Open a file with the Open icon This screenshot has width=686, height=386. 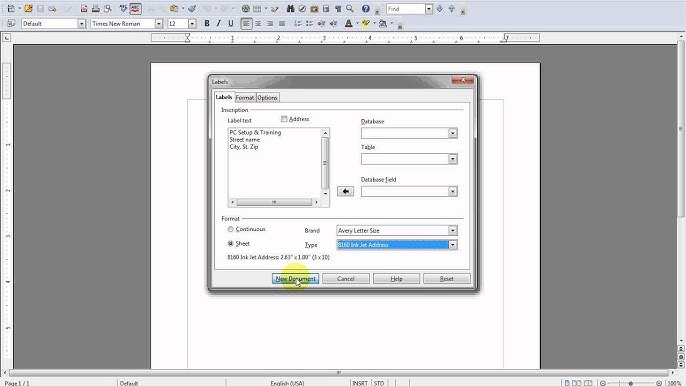(28, 8)
